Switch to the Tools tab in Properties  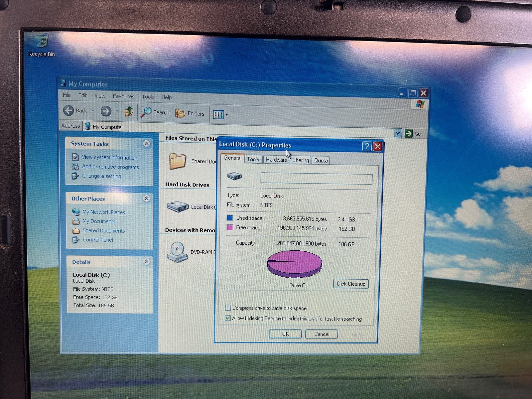[x=253, y=160]
